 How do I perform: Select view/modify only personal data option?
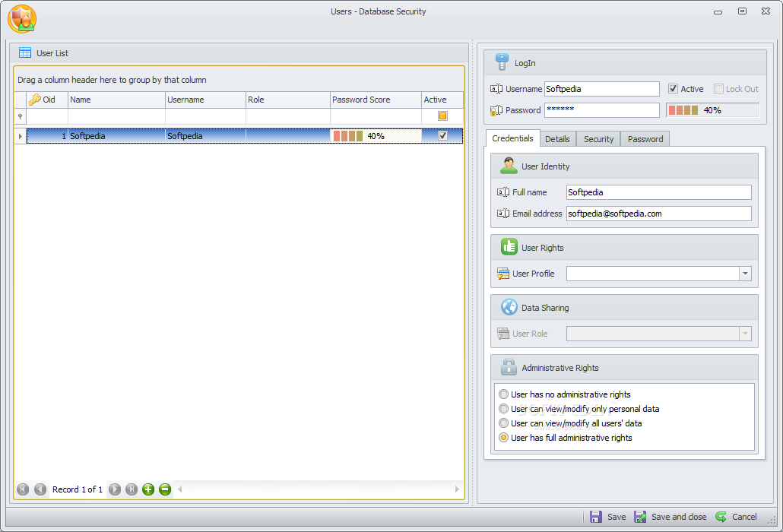[x=579, y=409]
